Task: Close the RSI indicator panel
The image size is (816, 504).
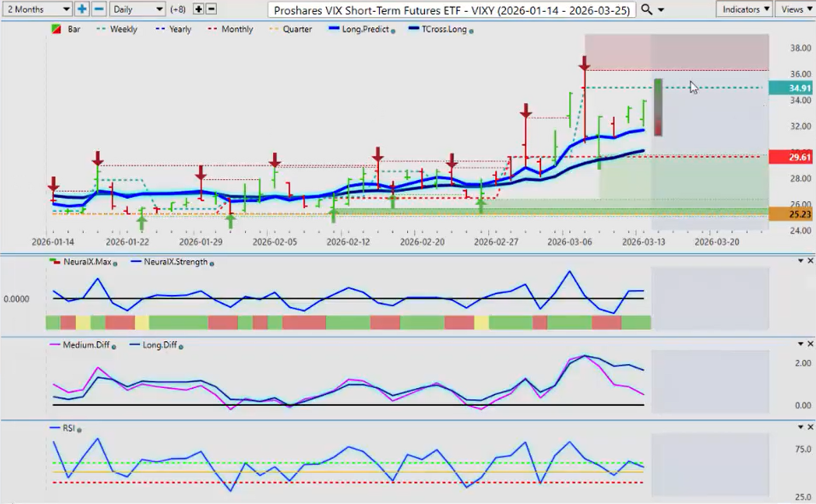Action: click(810, 427)
